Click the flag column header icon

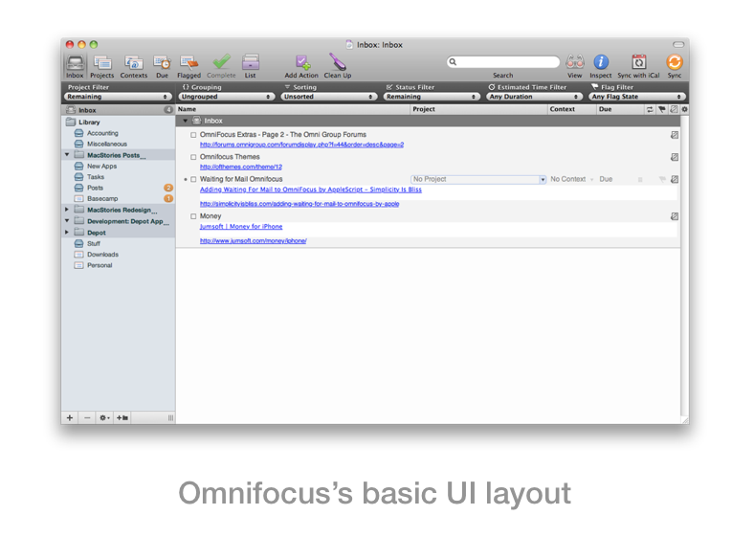point(662,109)
